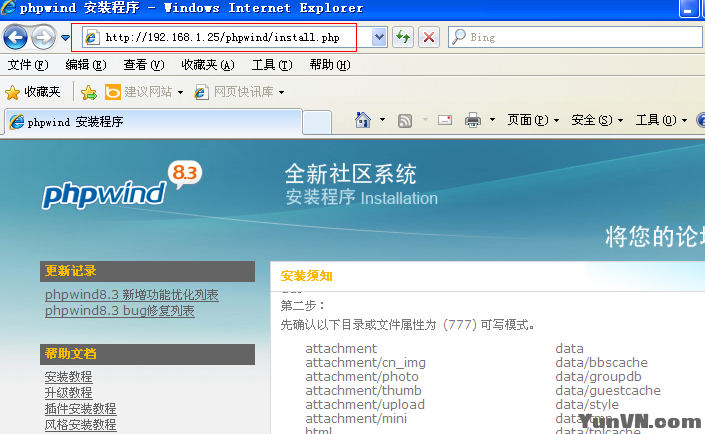Click the page icon in address bar
705x434 pixels.
tap(92, 37)
